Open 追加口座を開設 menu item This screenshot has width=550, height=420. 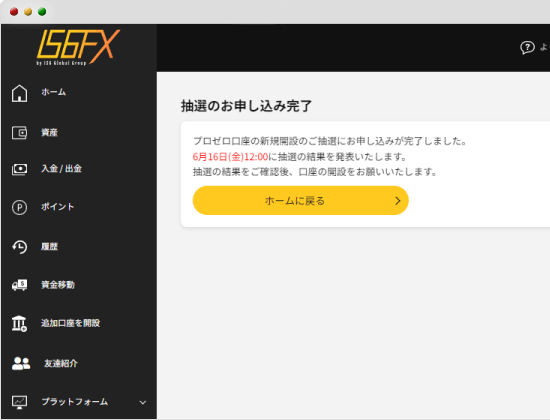point(71,323)
